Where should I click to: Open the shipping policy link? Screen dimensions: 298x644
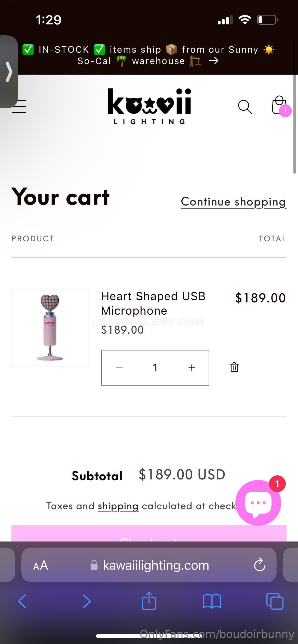[x=118, y=506]
